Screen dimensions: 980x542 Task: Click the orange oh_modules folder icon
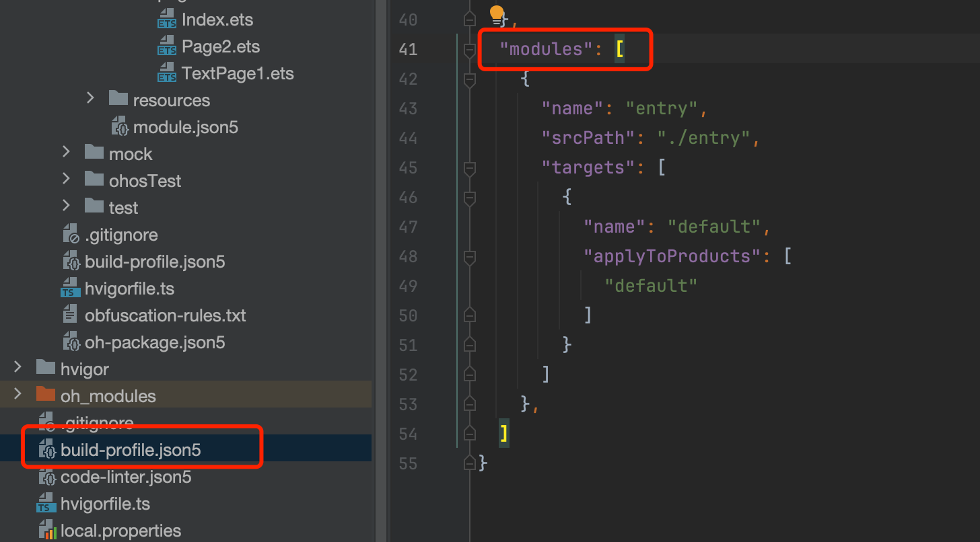click(x=45, y=395)
